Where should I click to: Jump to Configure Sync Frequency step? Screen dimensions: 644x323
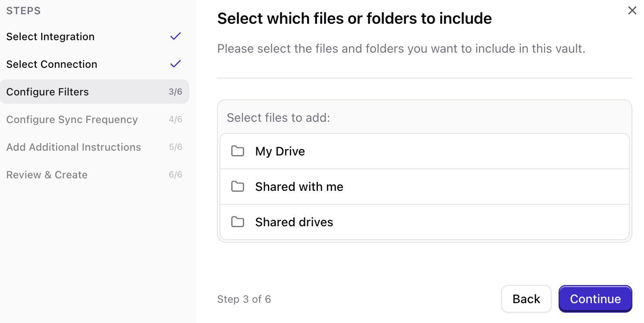tap(72, 119)
